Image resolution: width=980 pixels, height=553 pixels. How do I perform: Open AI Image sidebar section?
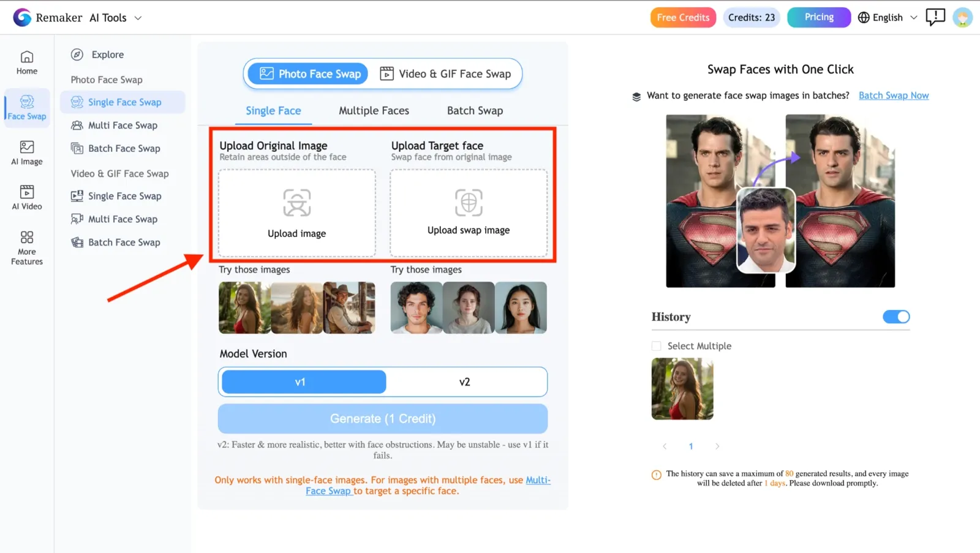pos(27,153)
